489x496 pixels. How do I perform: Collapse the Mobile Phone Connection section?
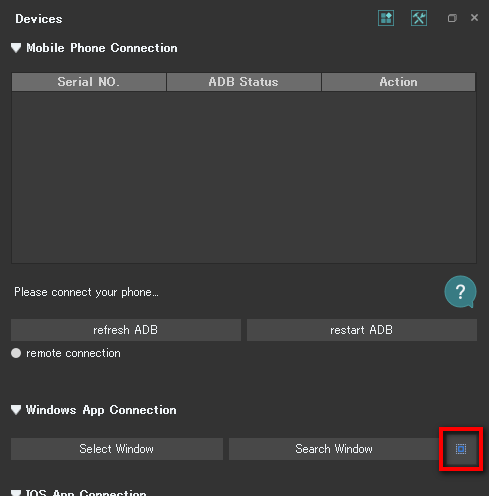16,48
